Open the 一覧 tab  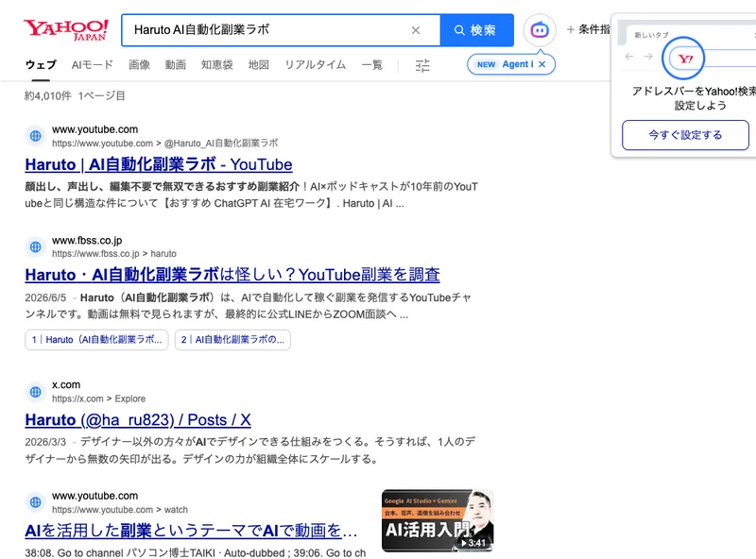[372, 65]
